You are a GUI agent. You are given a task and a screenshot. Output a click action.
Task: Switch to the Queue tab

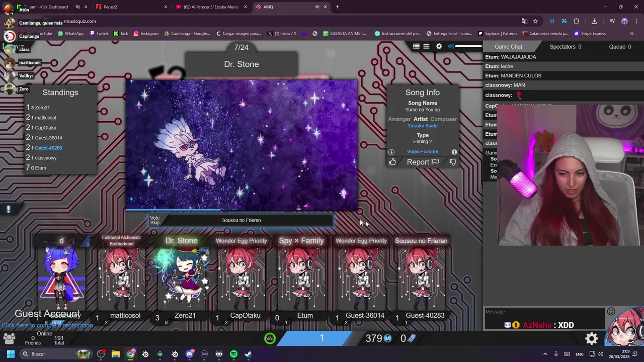coord(620,47)
